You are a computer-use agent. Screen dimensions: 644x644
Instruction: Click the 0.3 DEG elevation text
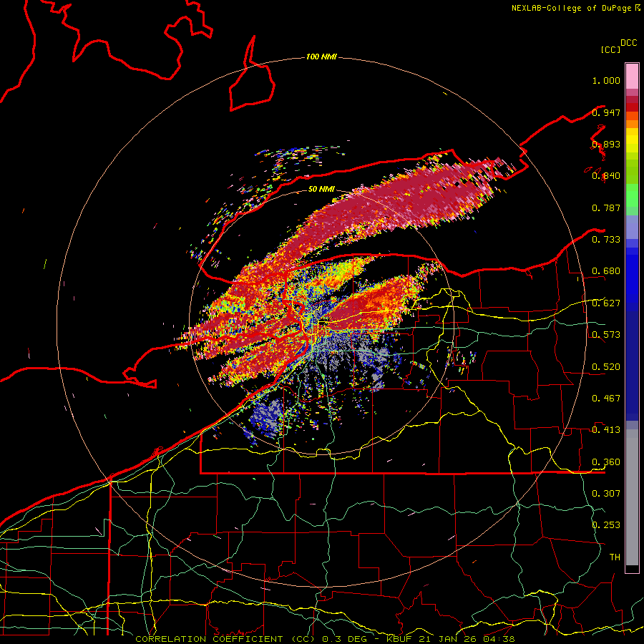coord(345,639)
